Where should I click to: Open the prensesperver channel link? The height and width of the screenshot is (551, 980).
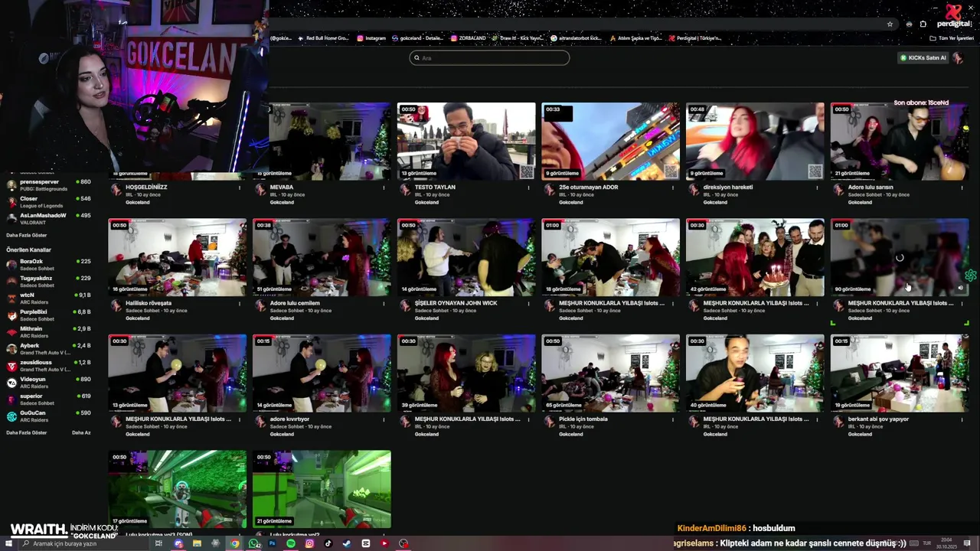(47, 185)
